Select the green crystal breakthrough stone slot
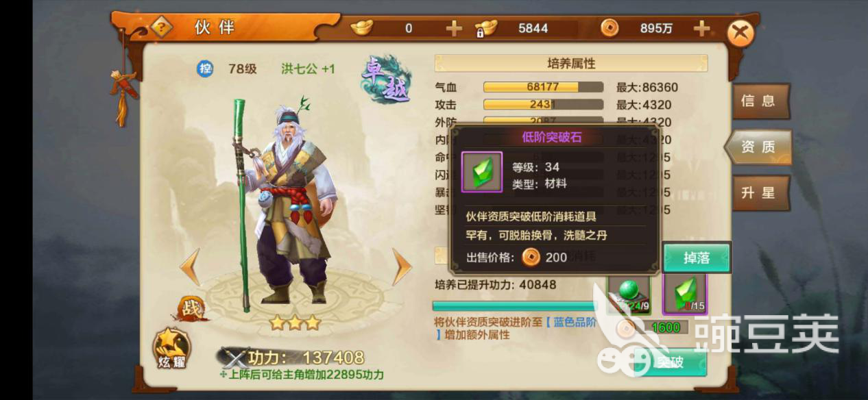The image size is (868, 400). [685, 293]
